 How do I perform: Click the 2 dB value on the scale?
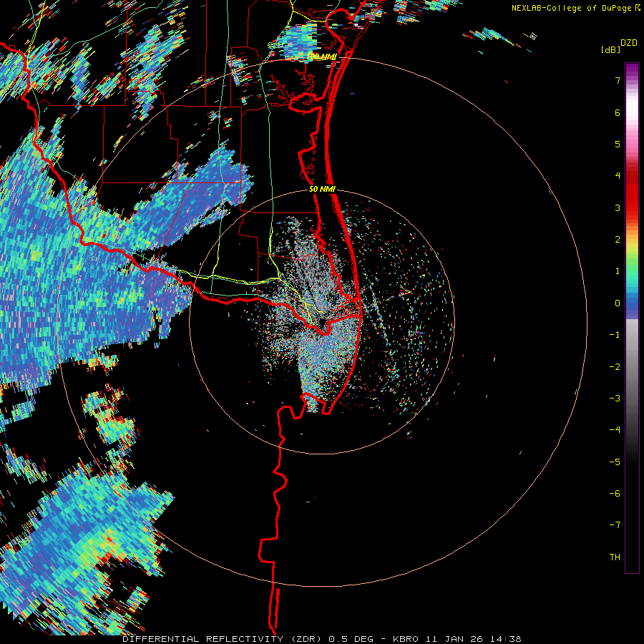pos(618,240)
